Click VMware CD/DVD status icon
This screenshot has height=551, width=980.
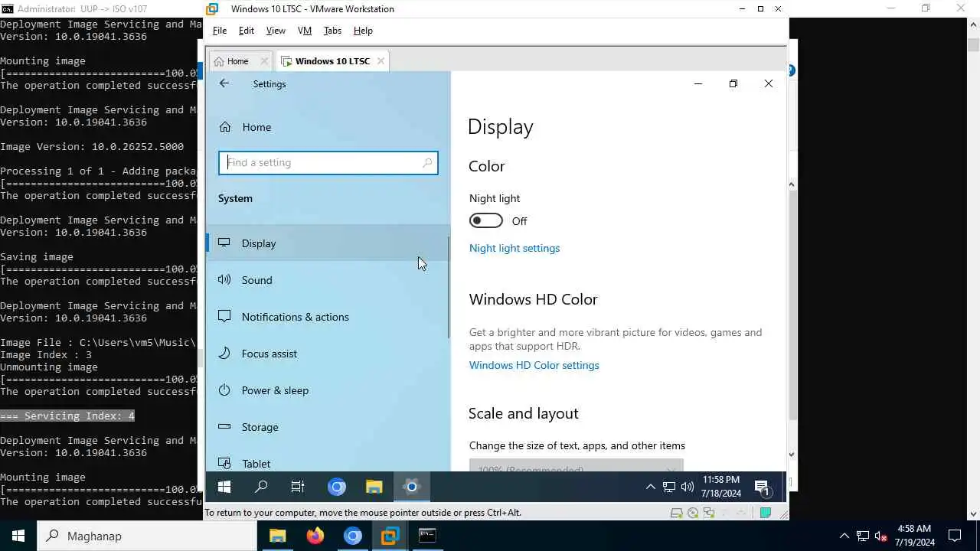click(693, 513)
